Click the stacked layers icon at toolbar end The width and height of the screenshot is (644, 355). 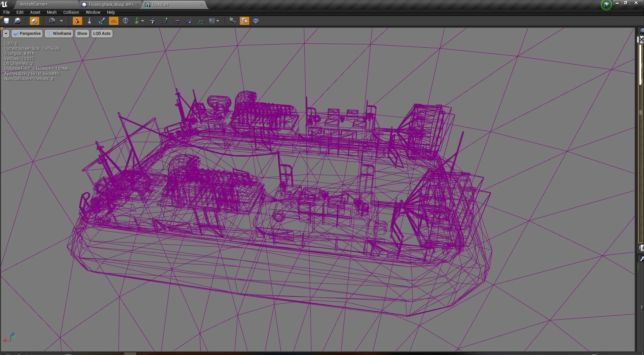tap(256, 21)
